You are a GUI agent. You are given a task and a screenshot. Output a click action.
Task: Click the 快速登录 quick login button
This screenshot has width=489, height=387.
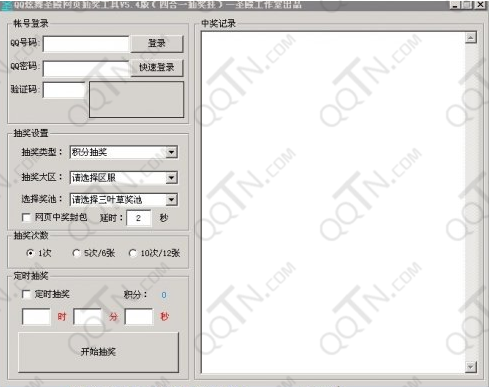pyautogui.click(x=157, y=68)
